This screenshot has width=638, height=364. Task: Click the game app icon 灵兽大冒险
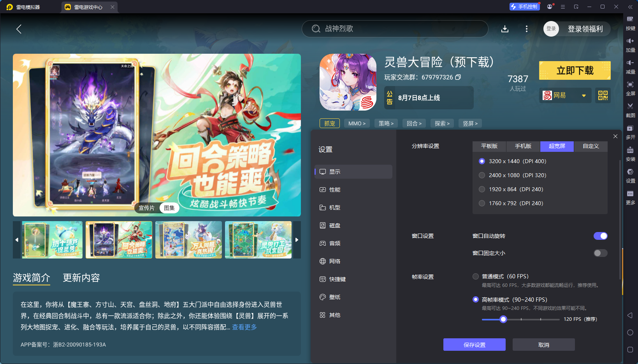pos(348,82)
